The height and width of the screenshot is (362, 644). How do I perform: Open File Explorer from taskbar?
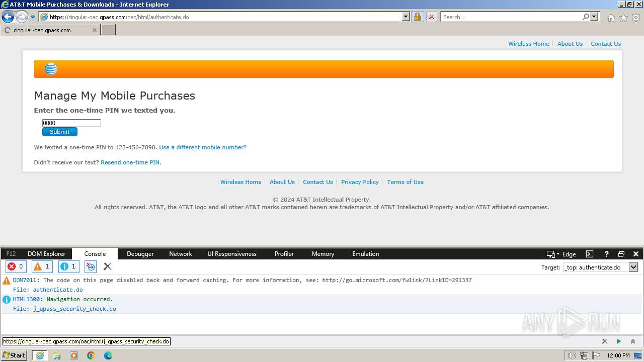point(57,355)
